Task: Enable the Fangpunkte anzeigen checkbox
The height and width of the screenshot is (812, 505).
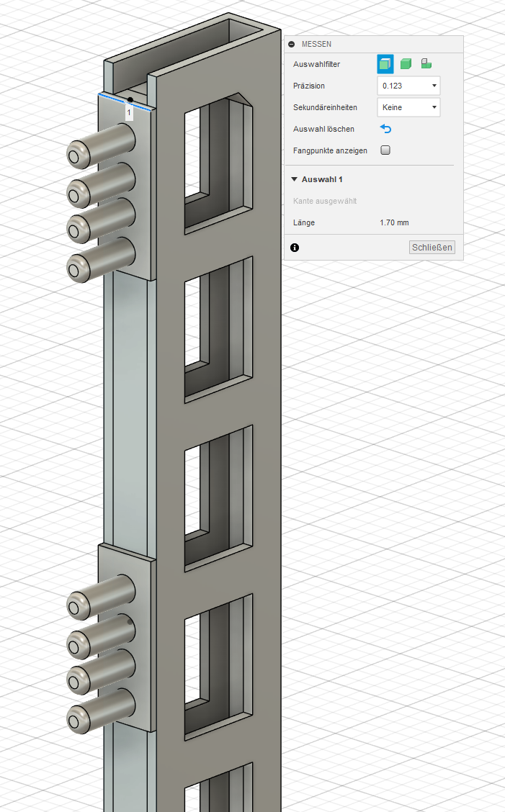Action: 385,150
